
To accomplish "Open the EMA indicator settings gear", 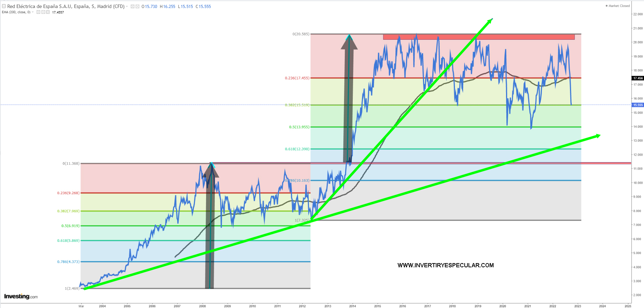I will point(43,12).
